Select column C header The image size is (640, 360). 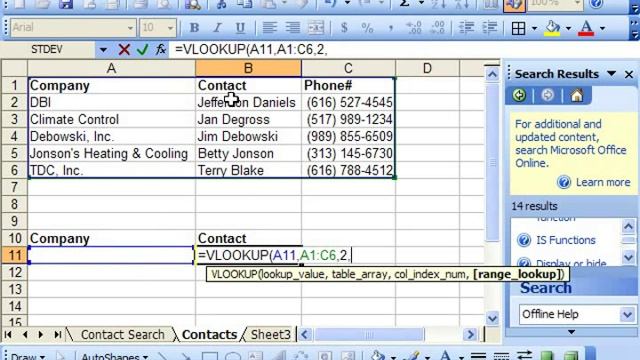pyautogui.click(x=348, y=68)
